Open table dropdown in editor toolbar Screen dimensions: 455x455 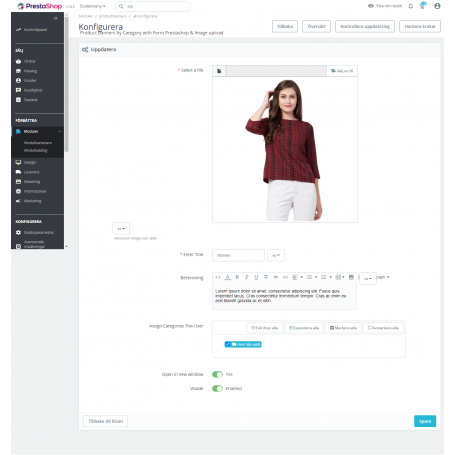340,277
